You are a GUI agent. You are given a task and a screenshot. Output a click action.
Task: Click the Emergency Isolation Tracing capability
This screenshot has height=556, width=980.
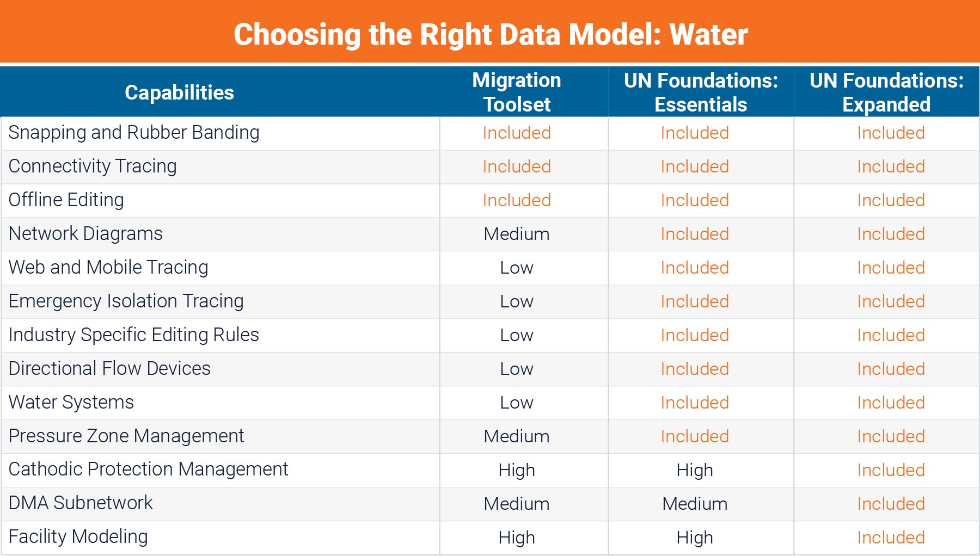pos(126,301)
